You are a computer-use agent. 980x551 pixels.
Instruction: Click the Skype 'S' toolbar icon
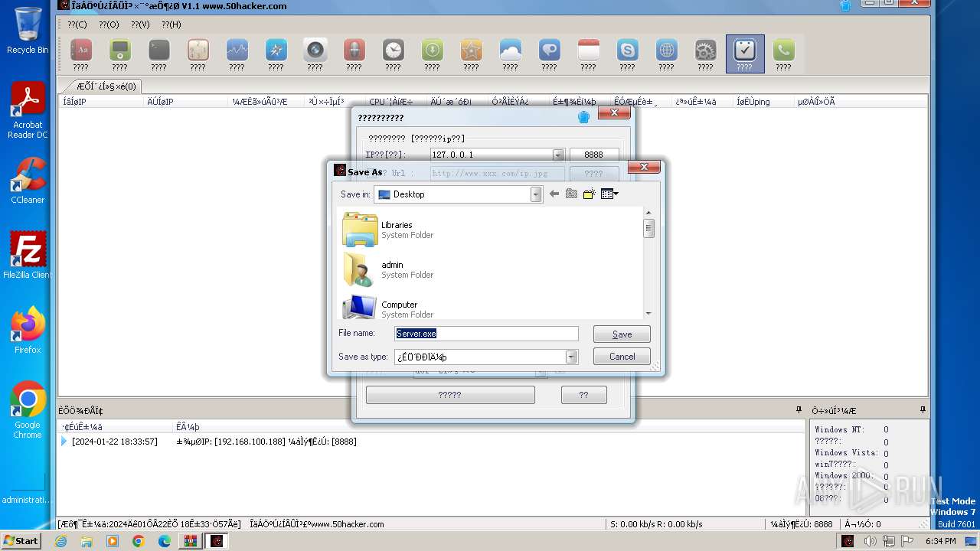tap(627, 51)
